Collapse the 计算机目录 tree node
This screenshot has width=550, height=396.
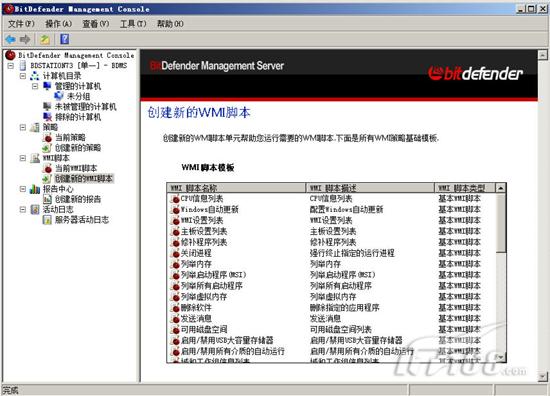[x=23, y=76]
